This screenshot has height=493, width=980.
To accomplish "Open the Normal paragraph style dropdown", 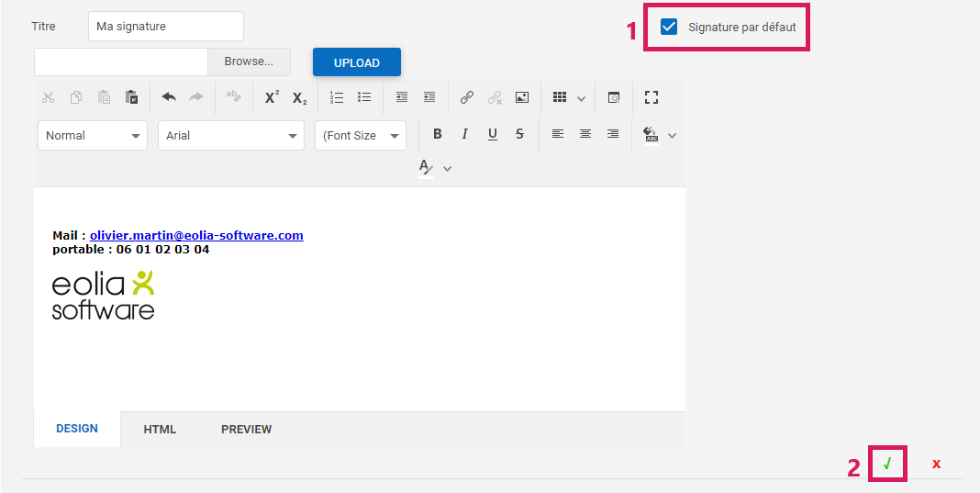I will pos(93,135).
